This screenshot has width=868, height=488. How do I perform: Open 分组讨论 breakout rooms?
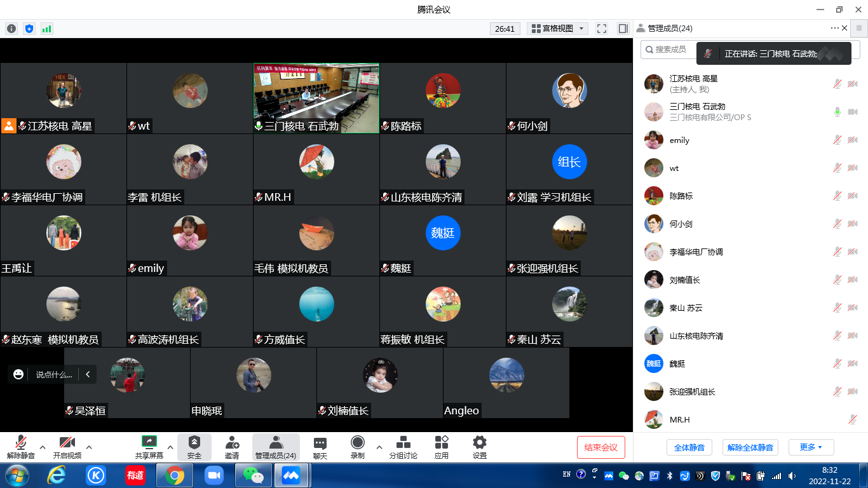pos(403,442)
